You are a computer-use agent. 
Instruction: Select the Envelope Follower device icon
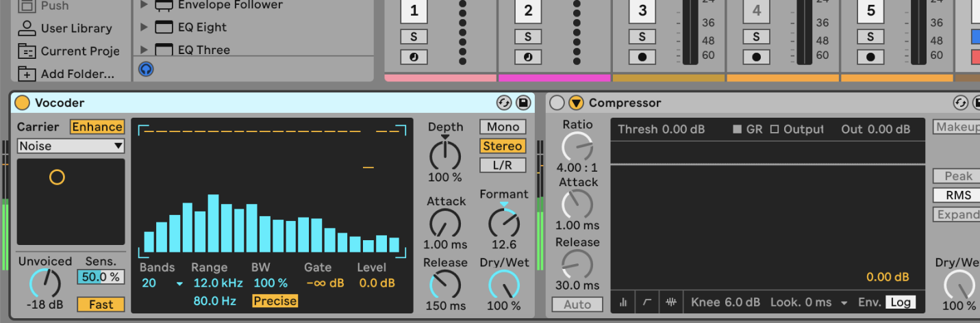tap(164, 5)
